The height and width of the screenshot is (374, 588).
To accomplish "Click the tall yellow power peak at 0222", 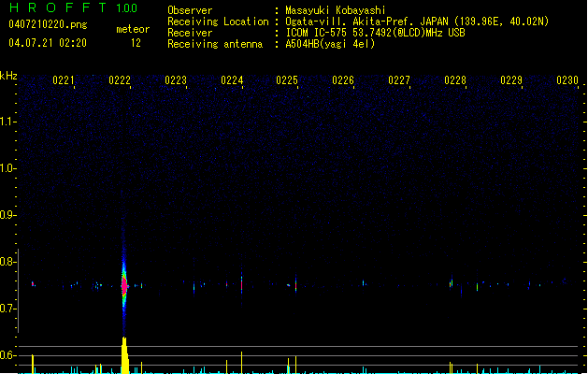I will (125, 355).
